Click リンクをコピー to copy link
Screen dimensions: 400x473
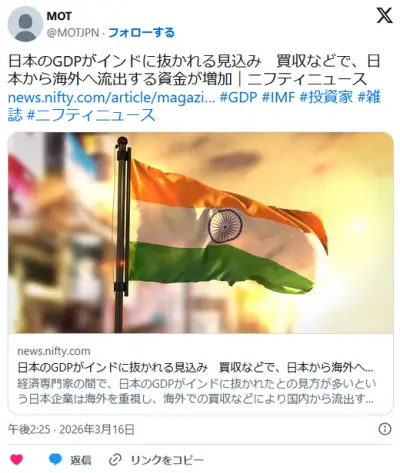(x=167, y=460)
